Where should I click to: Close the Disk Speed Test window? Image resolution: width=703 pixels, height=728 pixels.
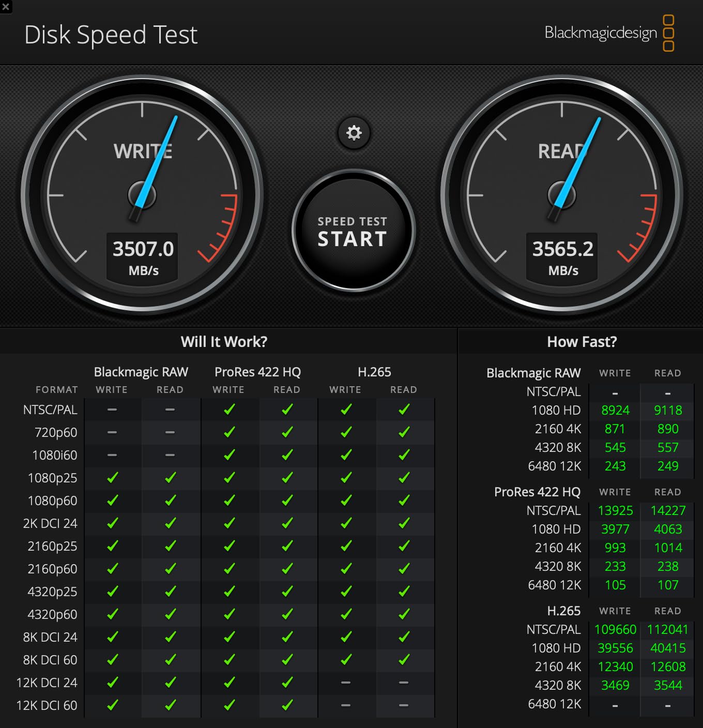(6, 7)
